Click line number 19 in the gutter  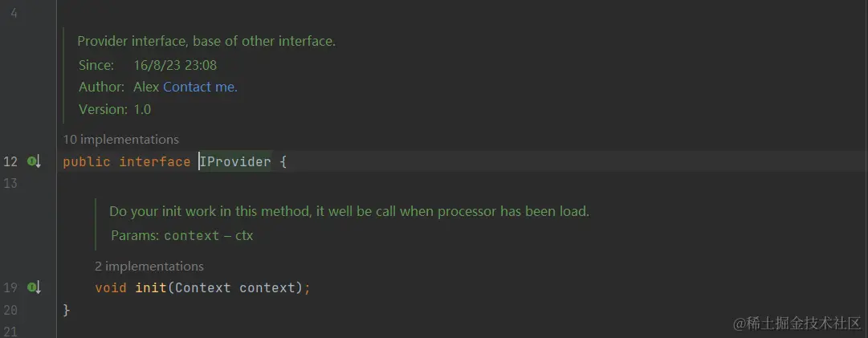click(10, 287)
